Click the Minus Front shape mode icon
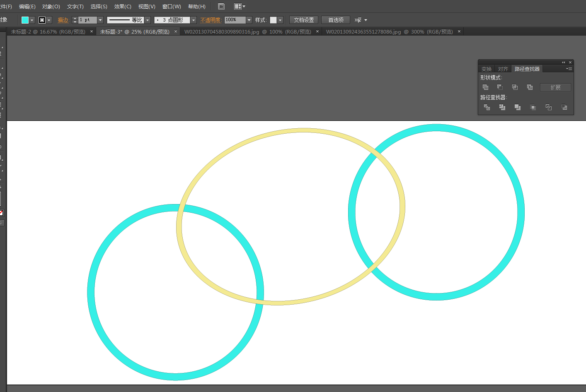 point(500,87)
